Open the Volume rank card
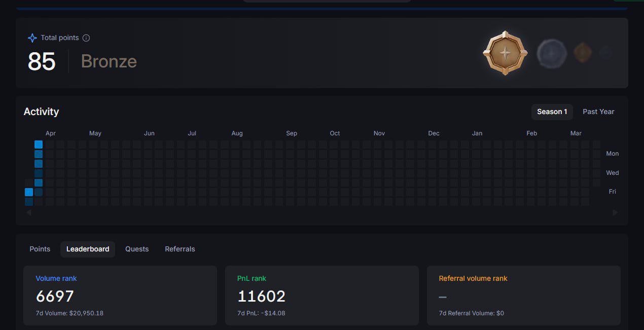This screenshot has height=330, width=644. pyautogui.click(x=120, y=295)
